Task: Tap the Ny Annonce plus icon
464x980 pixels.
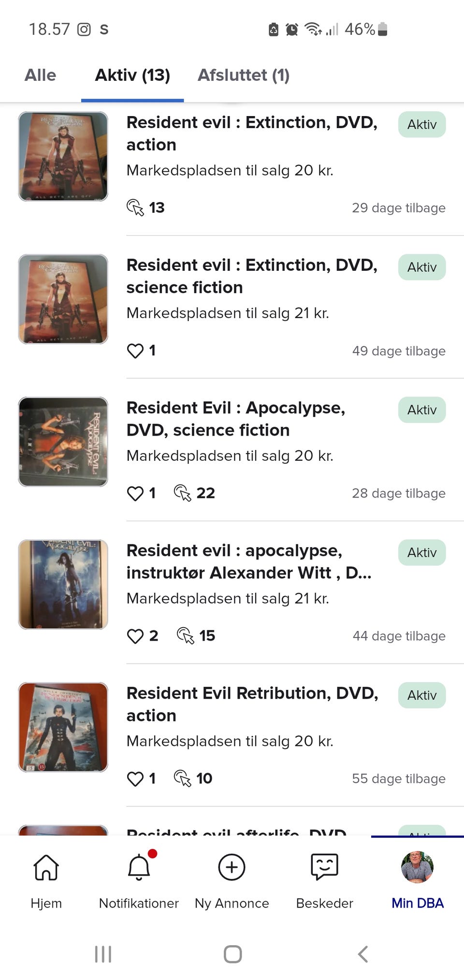Action: click(232, 867)
